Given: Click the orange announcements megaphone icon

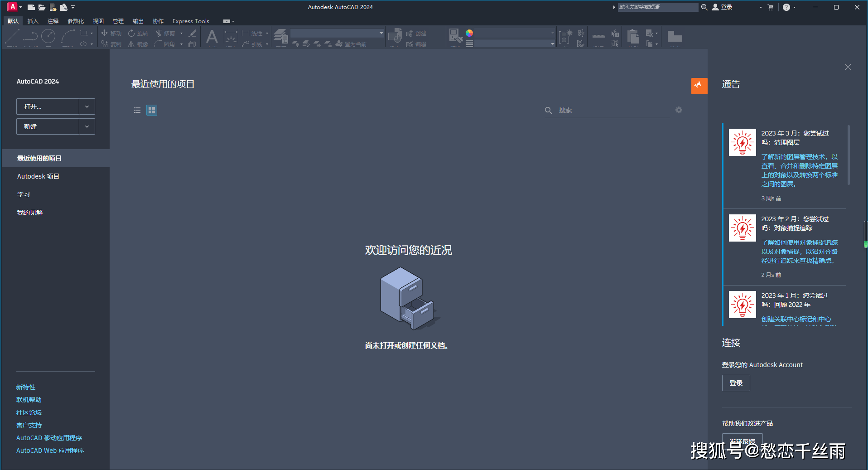Looking at the screenshot, I should tap(699, 86).
